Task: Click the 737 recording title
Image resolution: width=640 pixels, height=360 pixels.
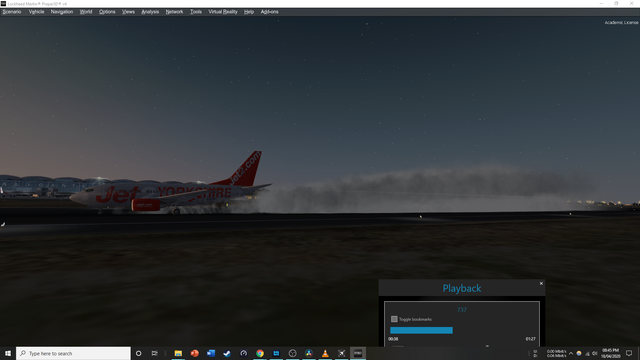Action: (462, 310)
